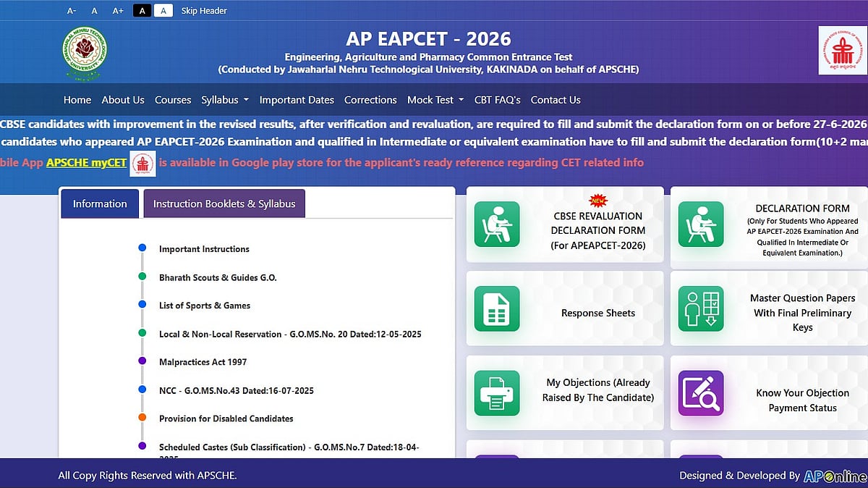
Task: Open Provision for Disabled Candidates link
Action: point(226,418)
